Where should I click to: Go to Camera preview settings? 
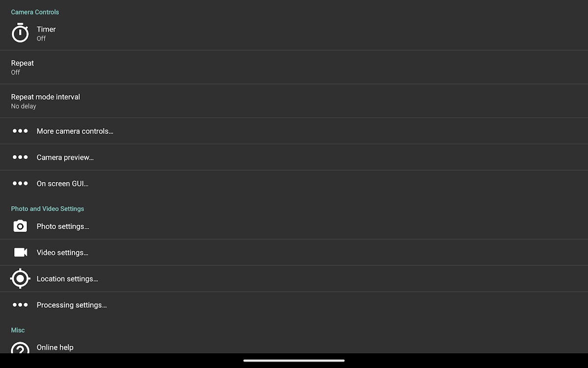point(294,157)
